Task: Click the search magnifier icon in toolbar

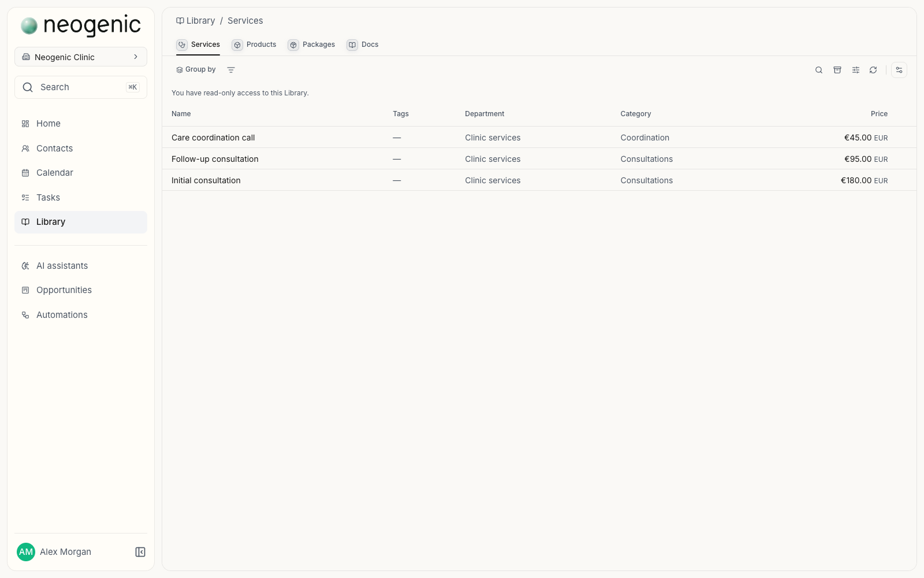Action: (819, 70)
